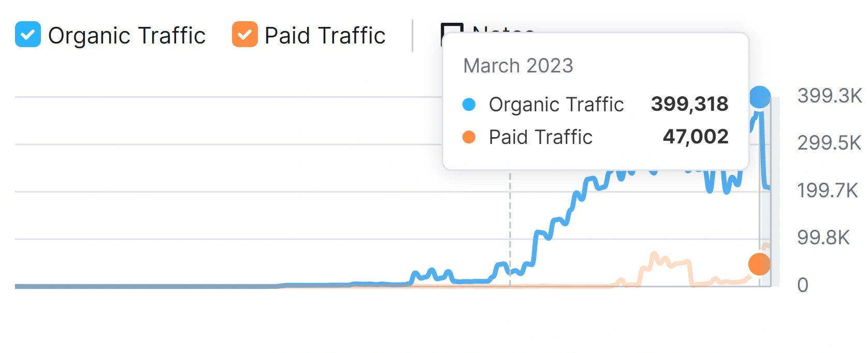Uncheck the Organic Traffic checkbox
This screenshot has width=868, height=353.
coord(28,35)
